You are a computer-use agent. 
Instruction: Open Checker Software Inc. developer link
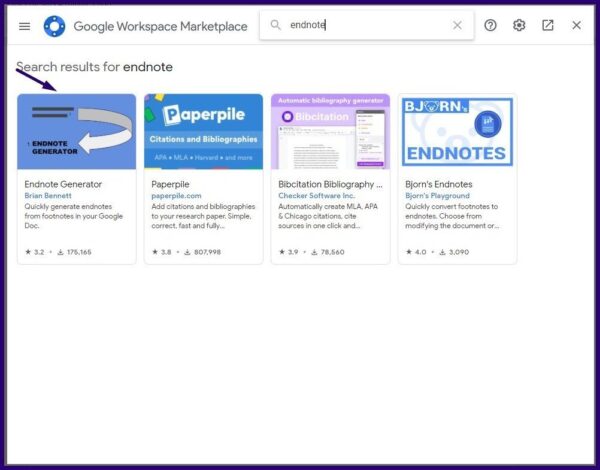click(x=317, y=196)
